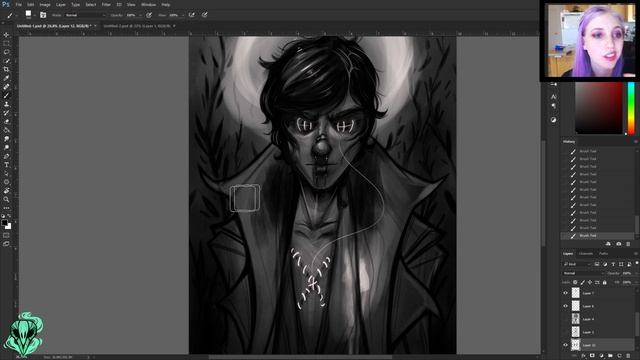
Task: Open the Brush Settings panel button
Action: pyautogui.click(x=43, y=15)
